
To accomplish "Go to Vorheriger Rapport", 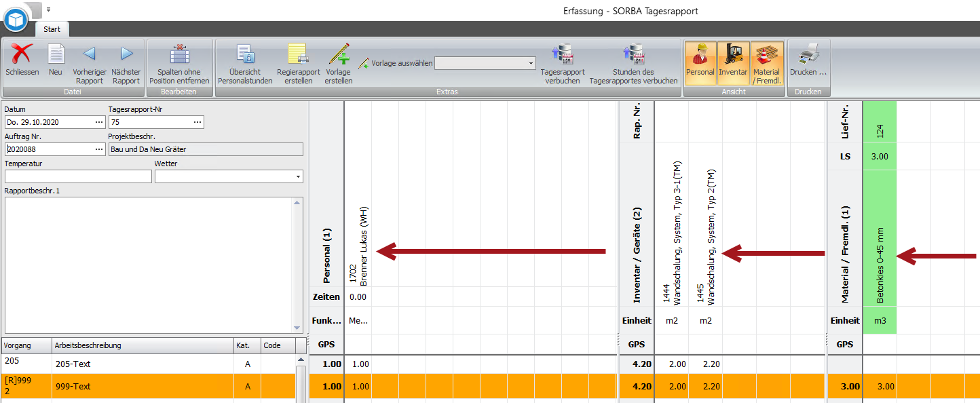I will [x=90, y=62].
